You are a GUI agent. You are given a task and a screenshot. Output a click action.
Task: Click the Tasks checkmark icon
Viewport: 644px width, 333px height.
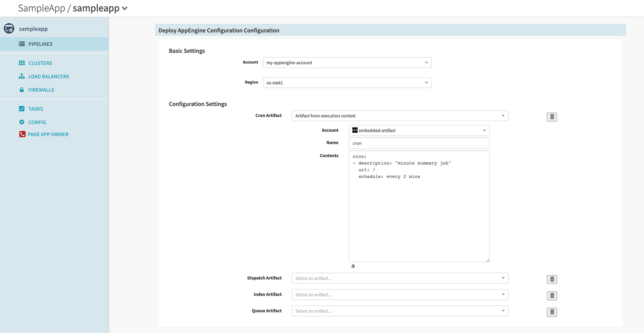(x=22, y=109)
